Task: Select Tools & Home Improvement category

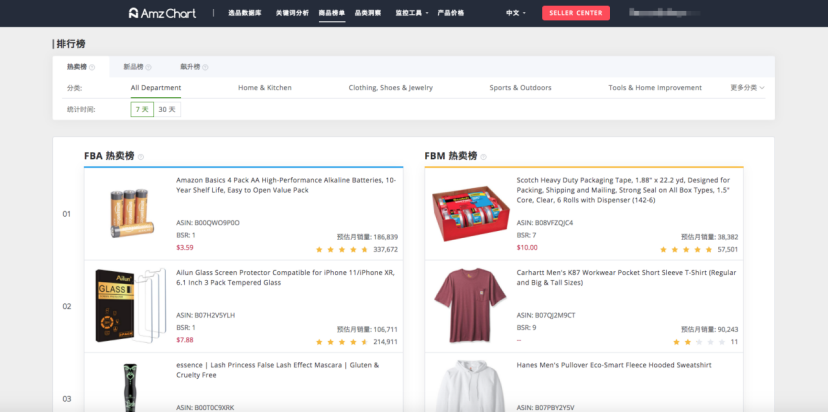Action: click(x=655, y=88)
